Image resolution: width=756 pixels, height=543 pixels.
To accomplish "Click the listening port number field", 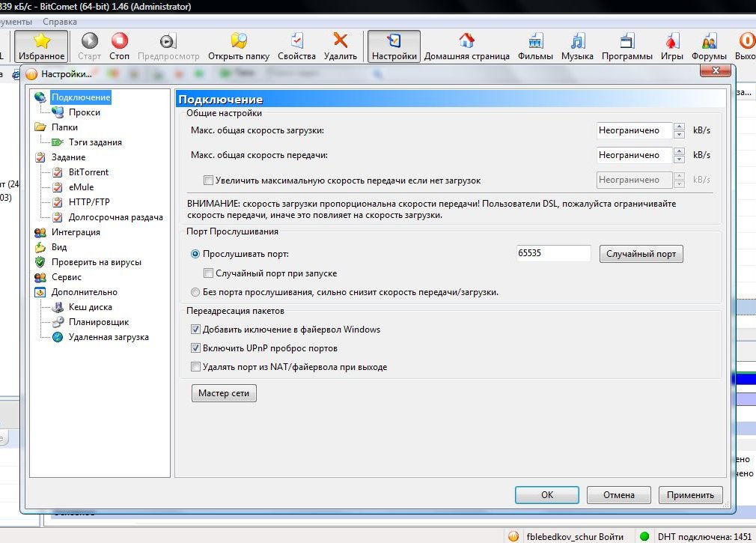I will click(553, 253).
